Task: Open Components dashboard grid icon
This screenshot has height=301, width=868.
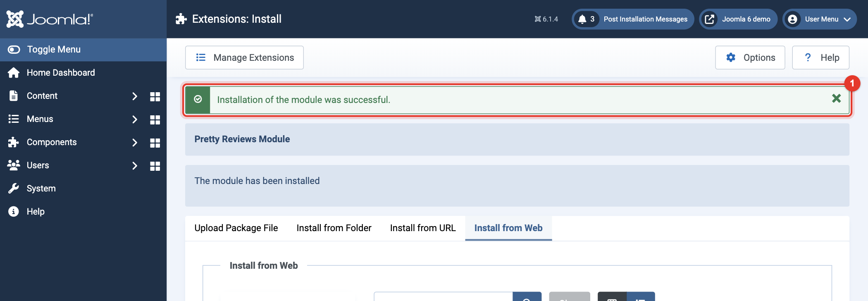Action: pyautogui.click(x=155, y=143)
